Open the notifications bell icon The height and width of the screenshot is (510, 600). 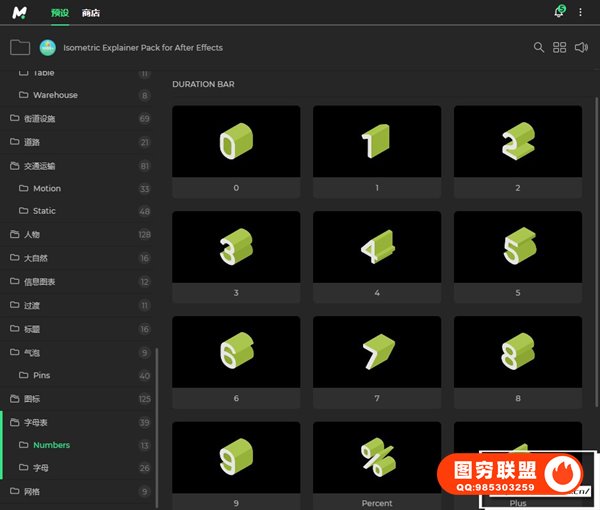(x=558, y=12)
